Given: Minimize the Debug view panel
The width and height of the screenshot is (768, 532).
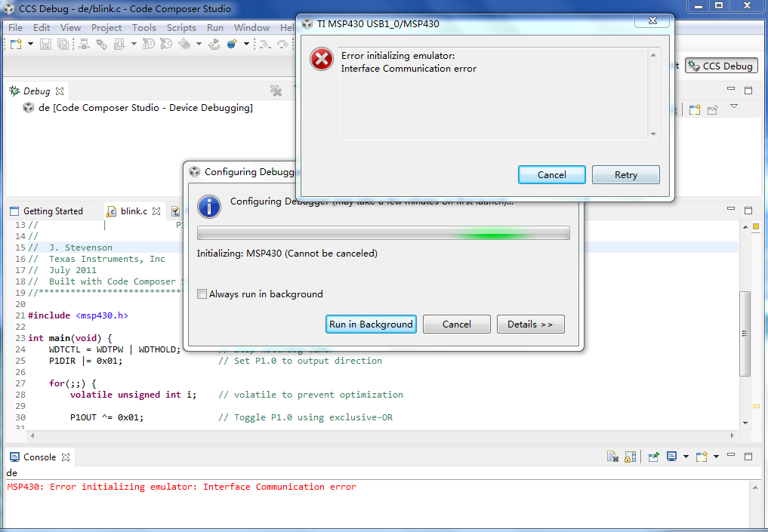Looking at the screenshot, I should click(731, 88).
